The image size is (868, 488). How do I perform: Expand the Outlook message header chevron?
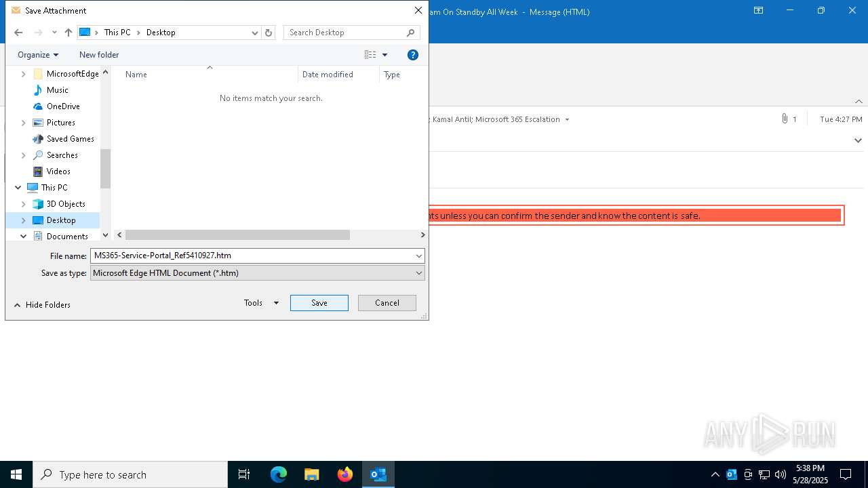pos(858,140)
